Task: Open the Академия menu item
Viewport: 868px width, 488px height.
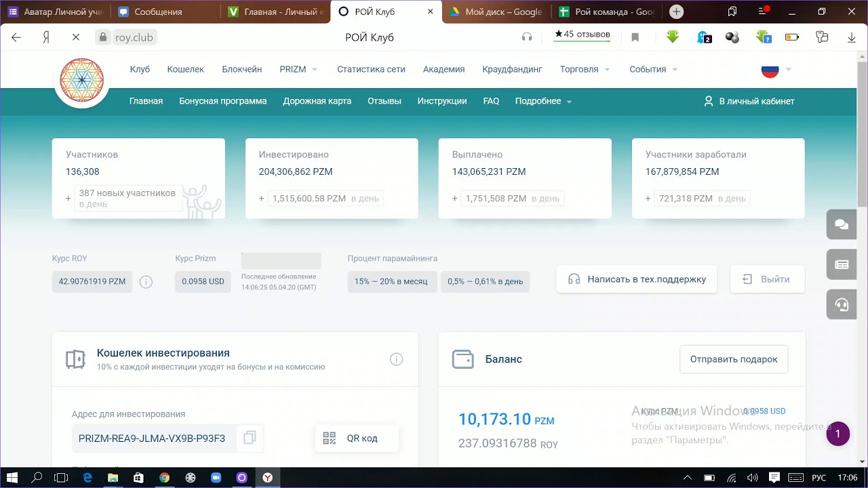Action: click(x=443, y=69)
